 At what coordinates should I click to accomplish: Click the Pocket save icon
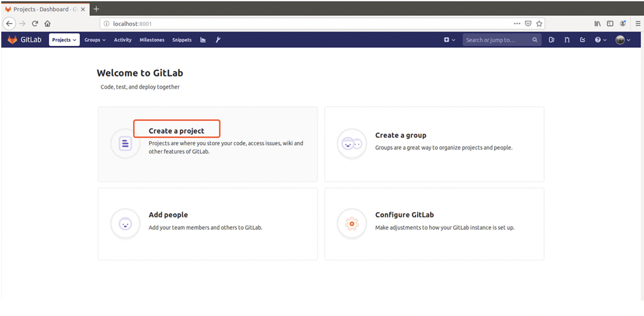point(529,24)
